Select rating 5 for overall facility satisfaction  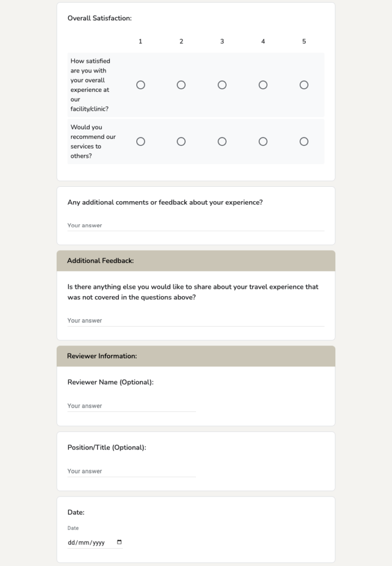click(x=304, y=85)
